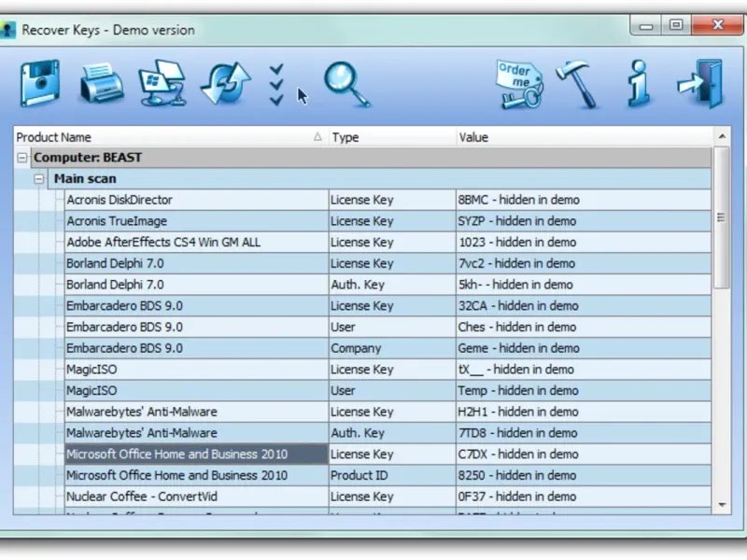Select Adobe AfterEffects CS4 Win GM ALL
This screenshot has height=560, width=747.
click(x=163, y=243)
